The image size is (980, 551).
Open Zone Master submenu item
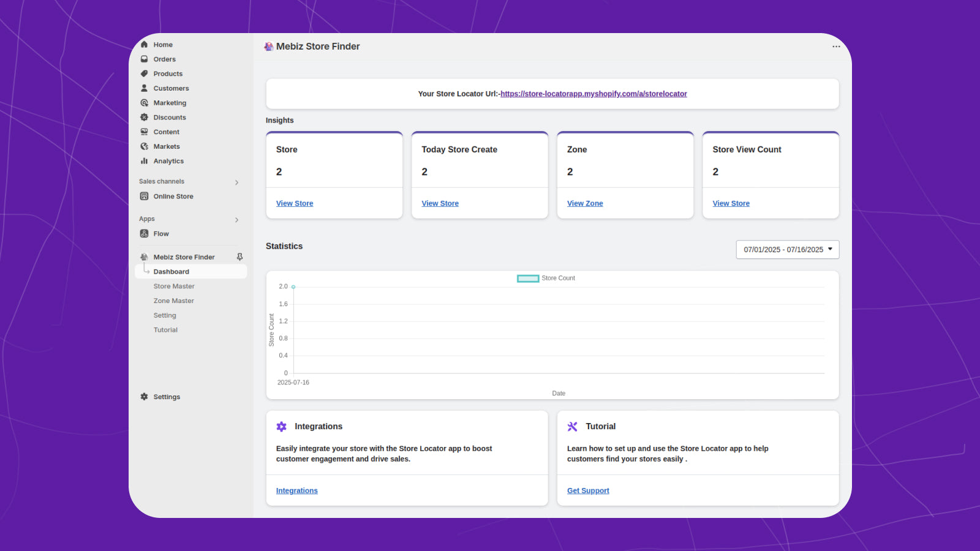point(174,301)
